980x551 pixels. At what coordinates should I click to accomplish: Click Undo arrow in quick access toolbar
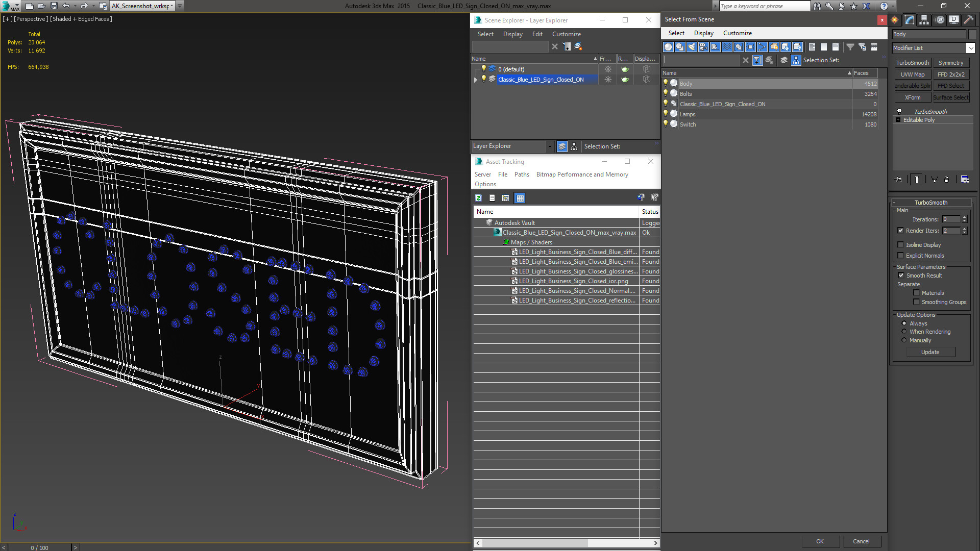66,6
